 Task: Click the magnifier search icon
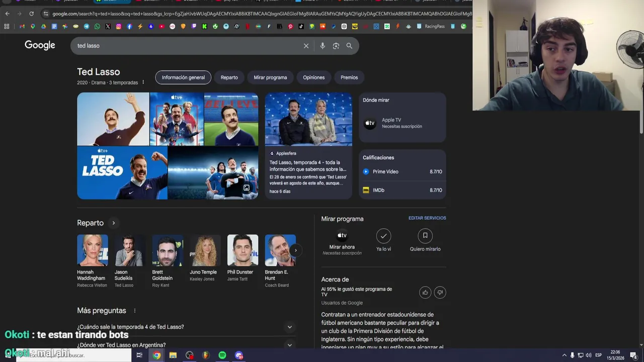click(349, 46)
